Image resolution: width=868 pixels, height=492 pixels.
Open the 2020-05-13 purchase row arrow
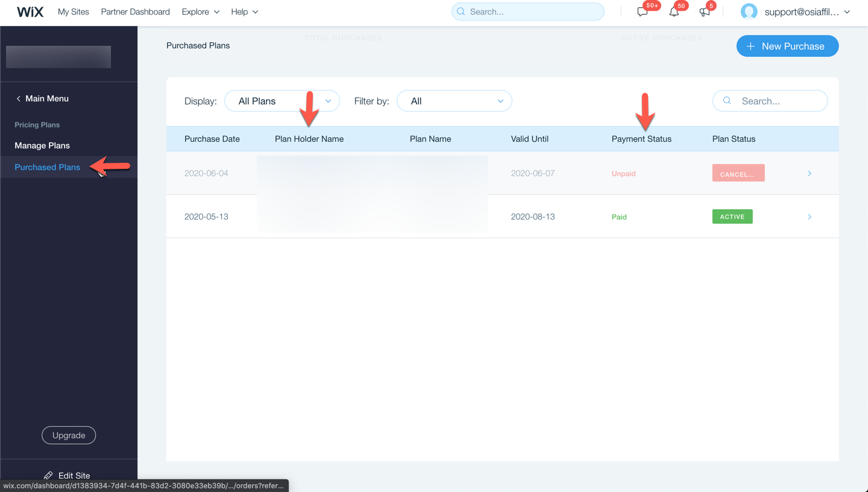810,216
